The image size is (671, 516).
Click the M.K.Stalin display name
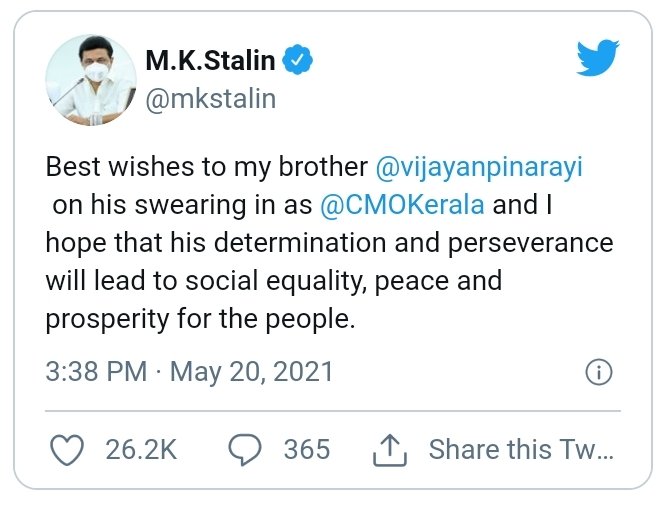point(210,60)
